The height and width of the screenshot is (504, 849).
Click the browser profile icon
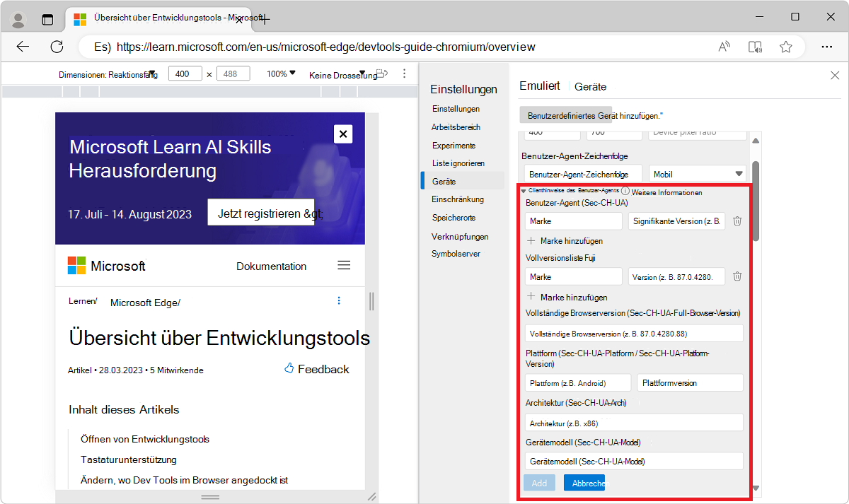pos(18,19)
